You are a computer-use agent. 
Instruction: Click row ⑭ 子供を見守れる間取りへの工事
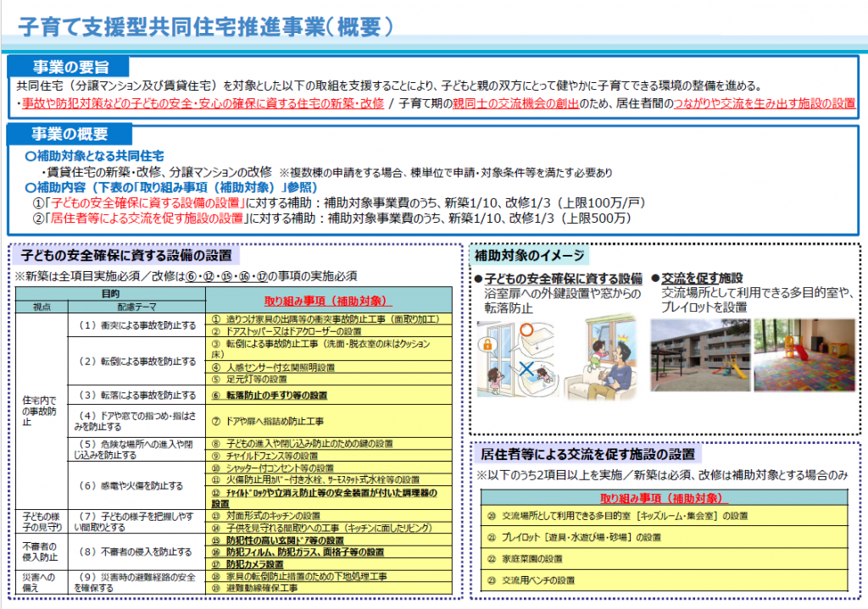(329, 528)
